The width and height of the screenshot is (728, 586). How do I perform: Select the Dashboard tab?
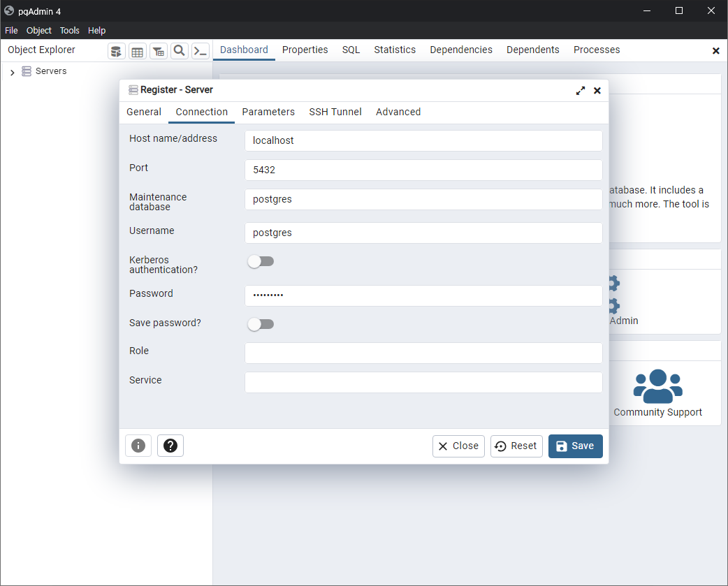244,50
